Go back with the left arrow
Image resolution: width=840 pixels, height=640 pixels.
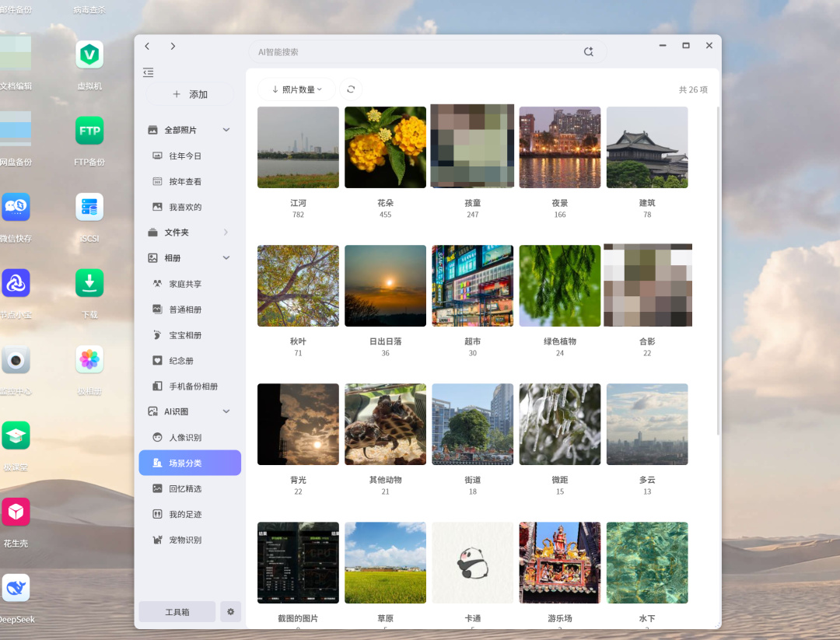coord(147,46)
